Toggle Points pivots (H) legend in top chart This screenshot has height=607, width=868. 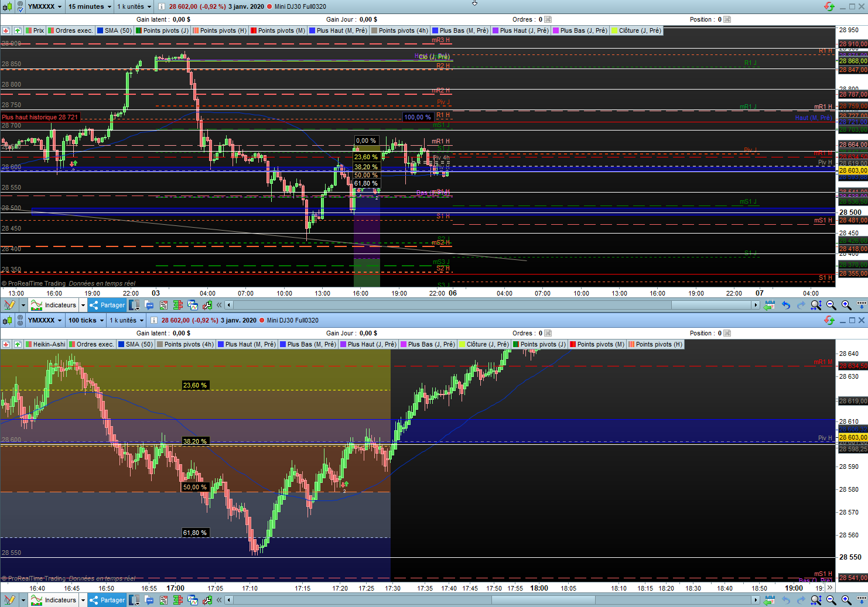pos(220,30)
